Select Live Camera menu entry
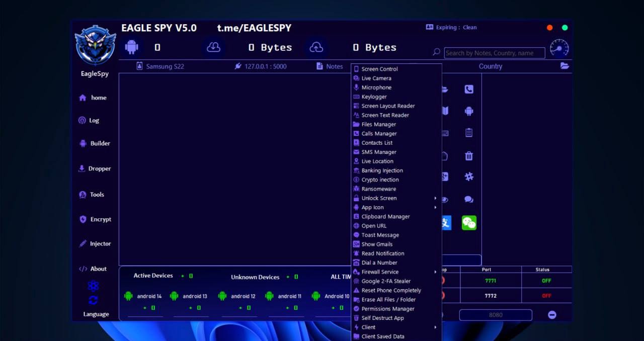 [396, 78]
